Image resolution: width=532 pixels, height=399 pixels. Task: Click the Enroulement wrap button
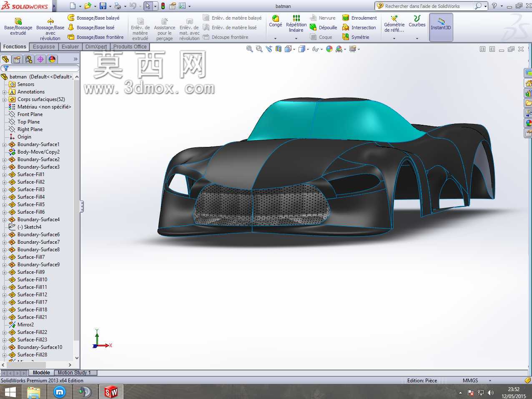[x=359, y=18]
